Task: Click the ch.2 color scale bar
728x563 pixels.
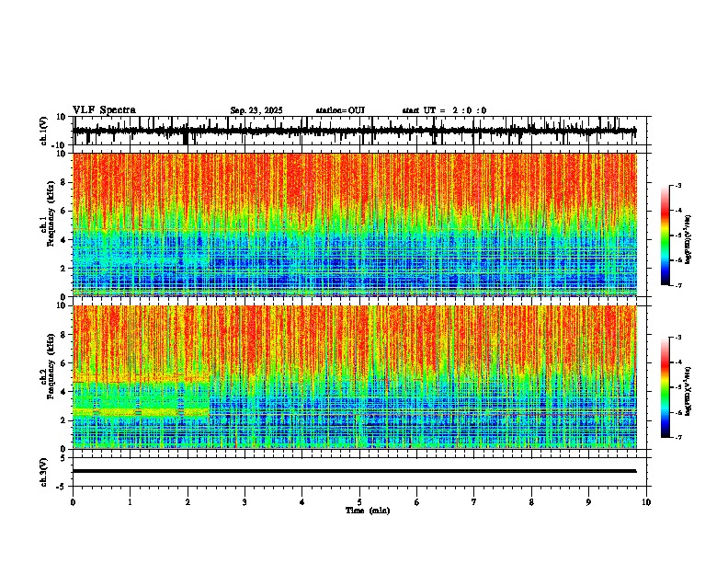Action: (665, 387)
